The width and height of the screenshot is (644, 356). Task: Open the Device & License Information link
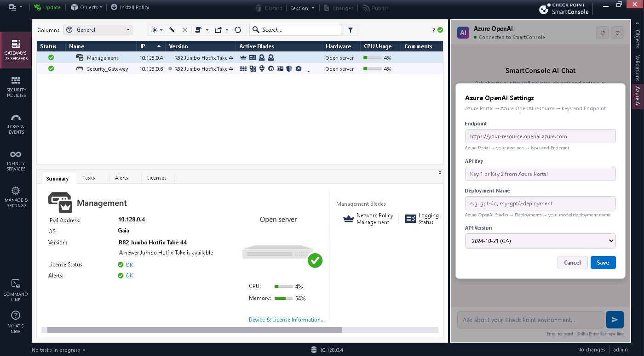pyautogui.click(x=287, y=320)
